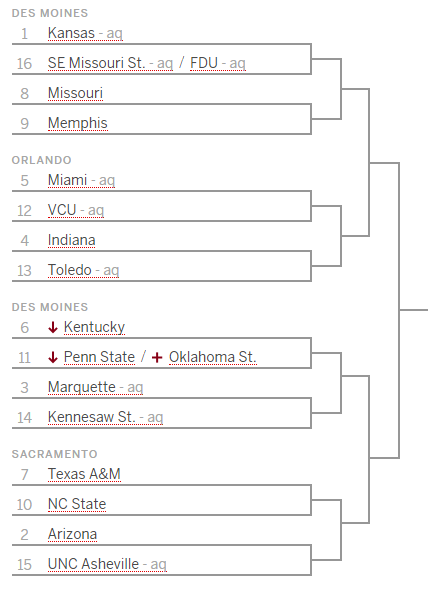This screenshot has width=428, height=598.
Task: Choose the VCU team link
Action: [x=62, y=210]
